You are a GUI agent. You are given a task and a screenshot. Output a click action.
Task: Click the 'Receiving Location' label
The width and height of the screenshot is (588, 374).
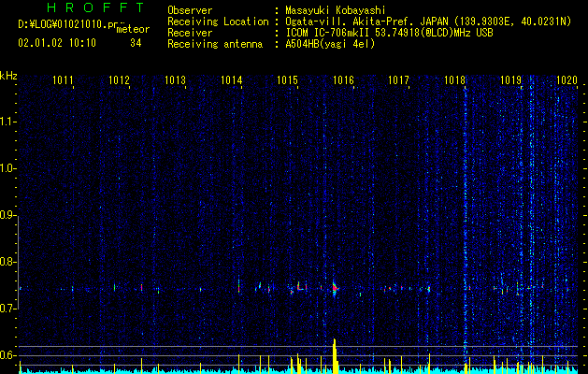(218, 22)
